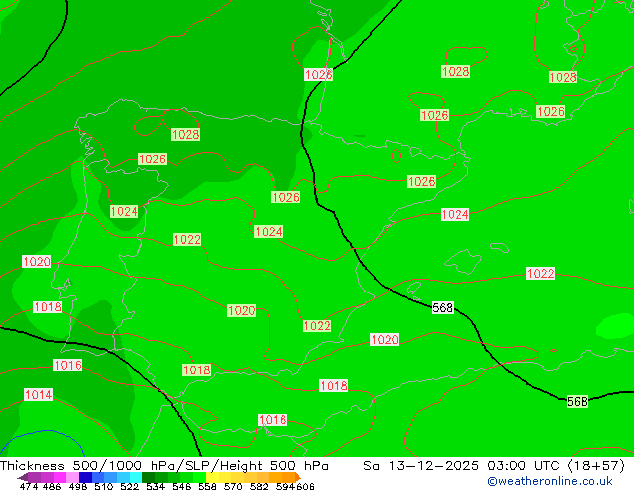
Task: Click the 582 legend value
Action: (x=259, y=486)
